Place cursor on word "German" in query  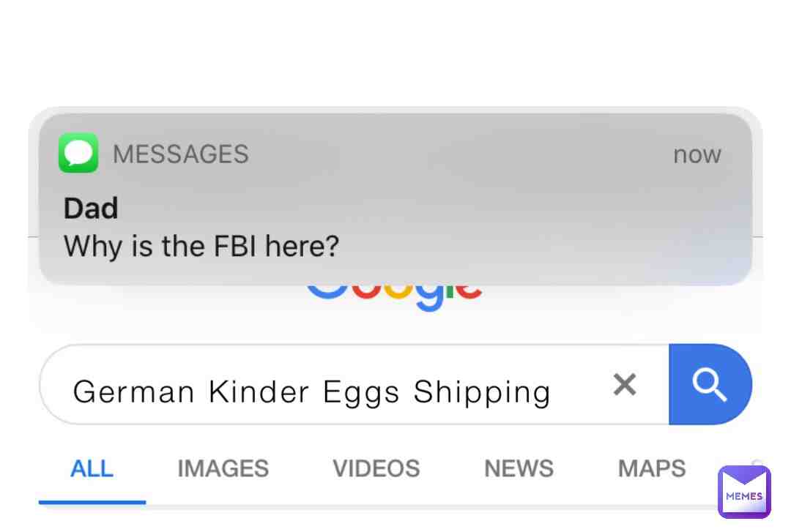[134, 391]
